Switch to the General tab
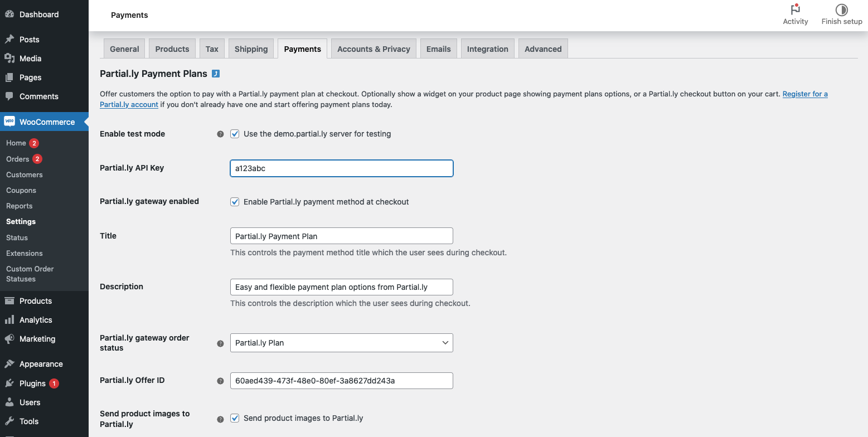Viewport: 868px width, 437px height. (x=124, y=48)
